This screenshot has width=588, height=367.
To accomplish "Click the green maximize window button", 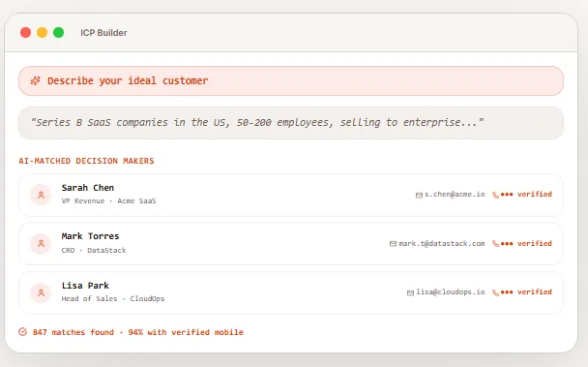I will 58,33.
